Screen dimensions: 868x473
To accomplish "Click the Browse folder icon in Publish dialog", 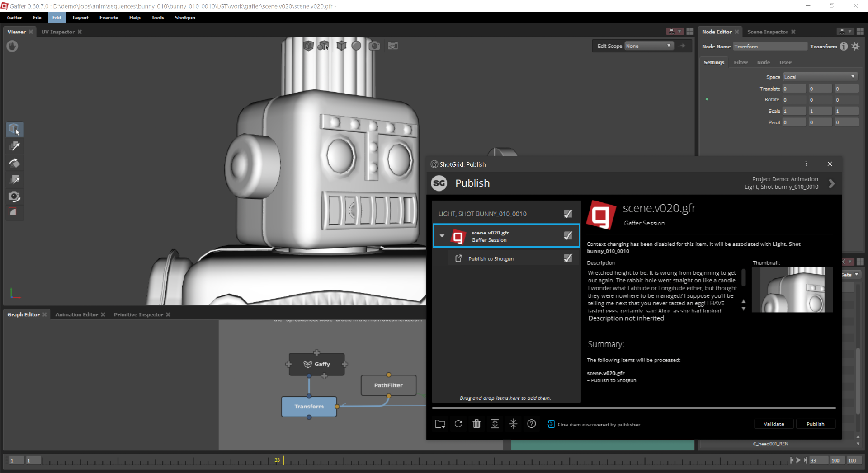I will (440, 424).
